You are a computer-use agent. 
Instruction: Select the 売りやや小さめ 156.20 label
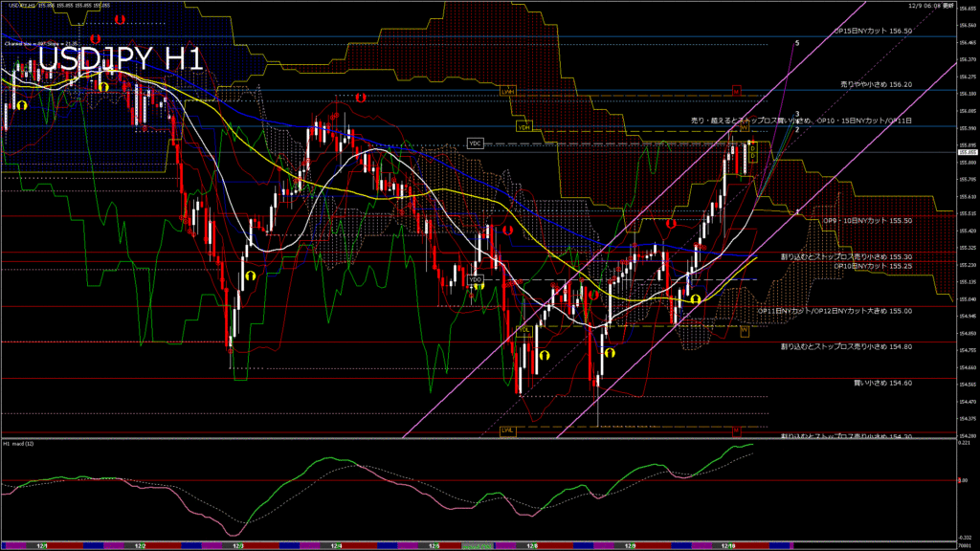click(x=876, y=84)
